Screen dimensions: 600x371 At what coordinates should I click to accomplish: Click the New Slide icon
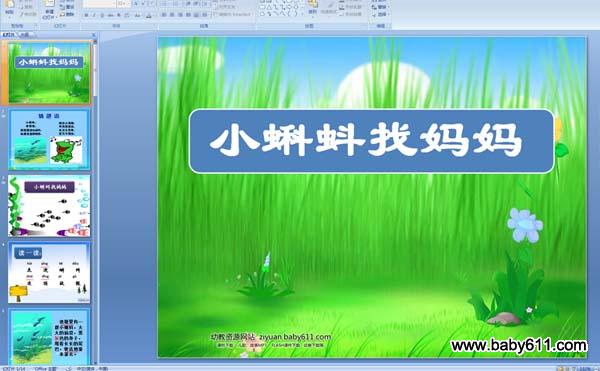pos(49,8)
